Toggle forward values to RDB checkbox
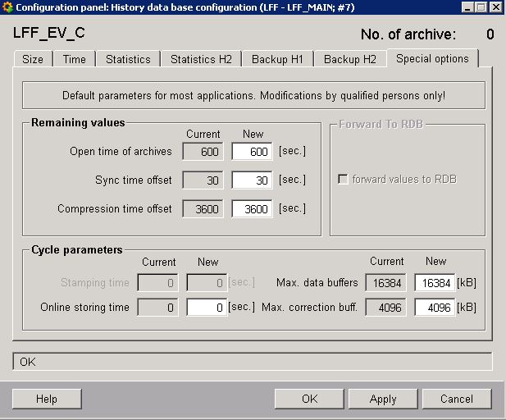The width and height of the screenshot is (506, 420). (x=343, y=180)
